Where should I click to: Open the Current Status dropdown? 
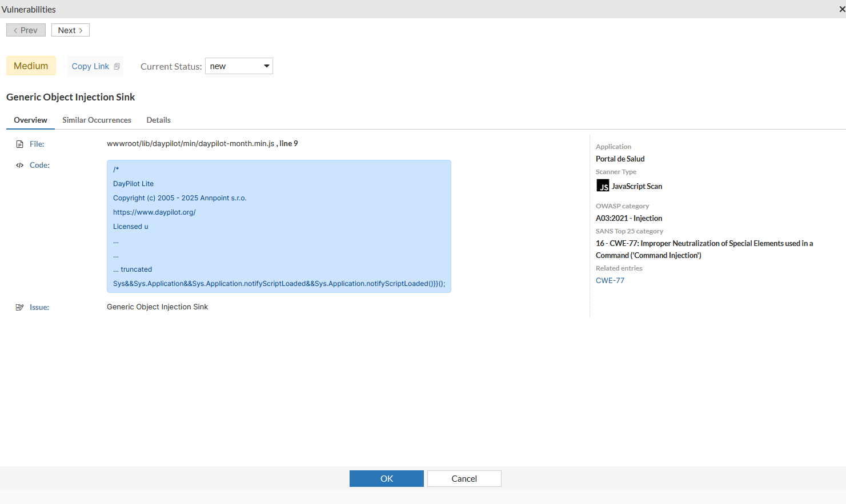pos(239,66)
